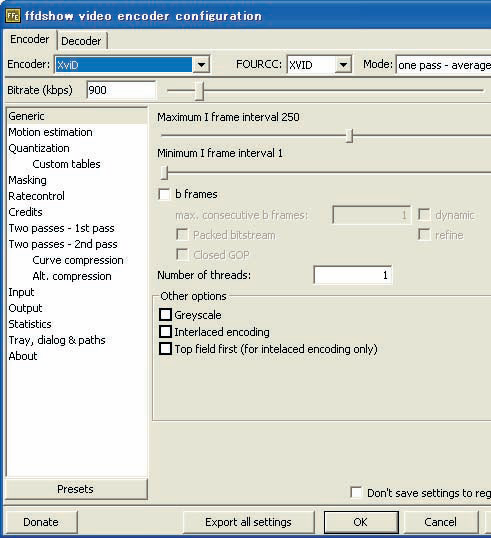This screenshot has width=491, height=538.
Task: Click the Cancel button
Action: (x=441, y=522)
